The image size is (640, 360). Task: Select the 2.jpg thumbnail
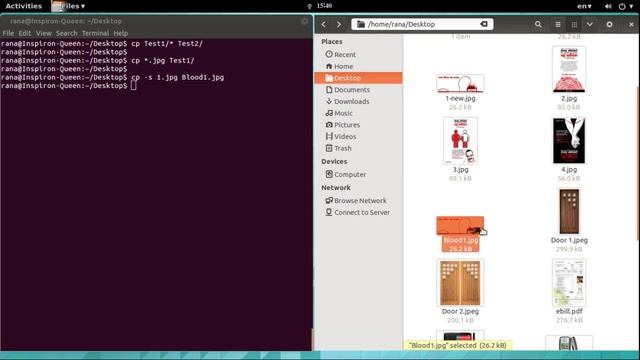(569, 69)
